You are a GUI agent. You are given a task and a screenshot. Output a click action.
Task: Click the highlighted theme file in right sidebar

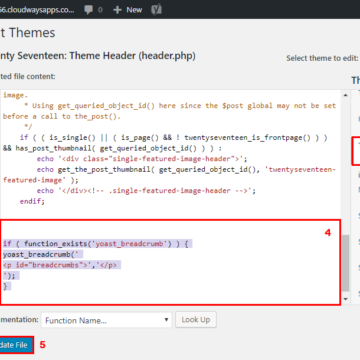356,151
